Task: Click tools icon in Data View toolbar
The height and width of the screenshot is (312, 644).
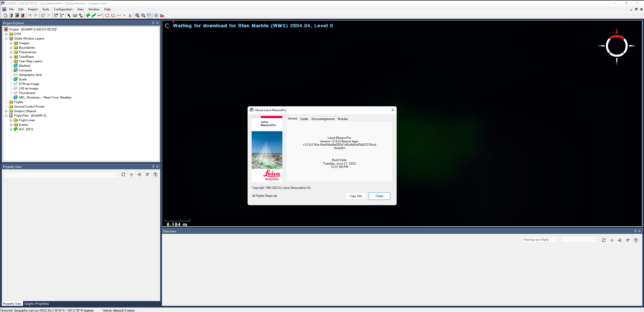Action: pyautogui.click(x=628, y=240)
